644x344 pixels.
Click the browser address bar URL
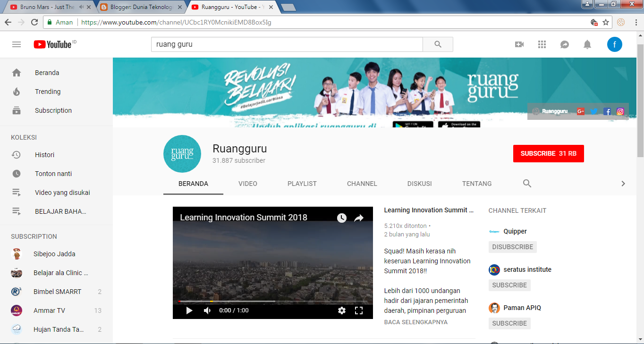[x=176, y=22]
